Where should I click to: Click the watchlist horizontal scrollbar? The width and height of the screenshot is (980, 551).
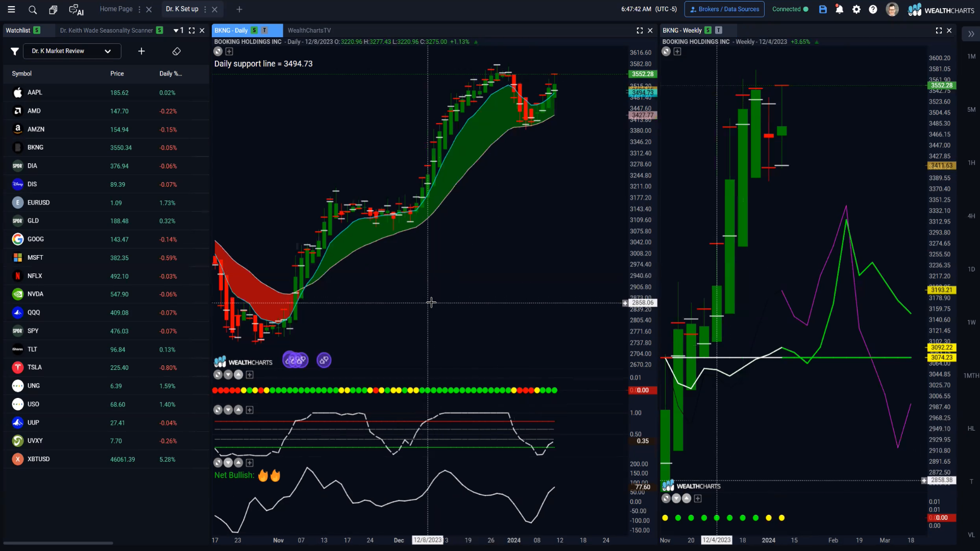point(58,543)
